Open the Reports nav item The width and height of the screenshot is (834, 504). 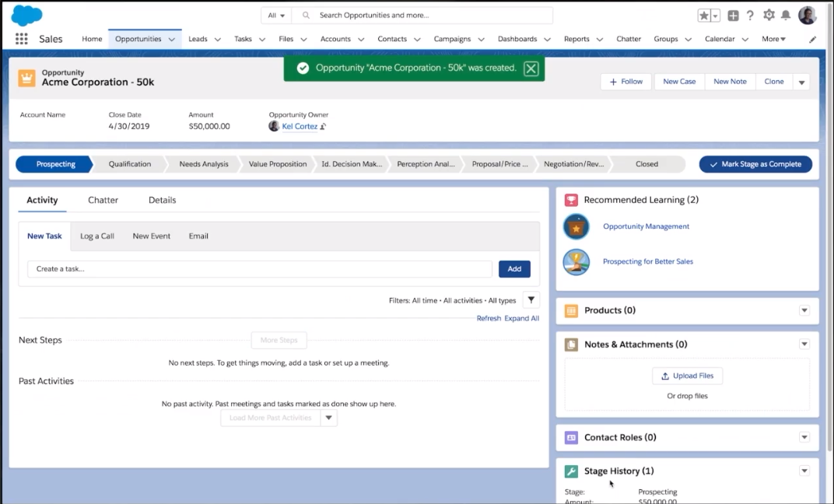576,39
